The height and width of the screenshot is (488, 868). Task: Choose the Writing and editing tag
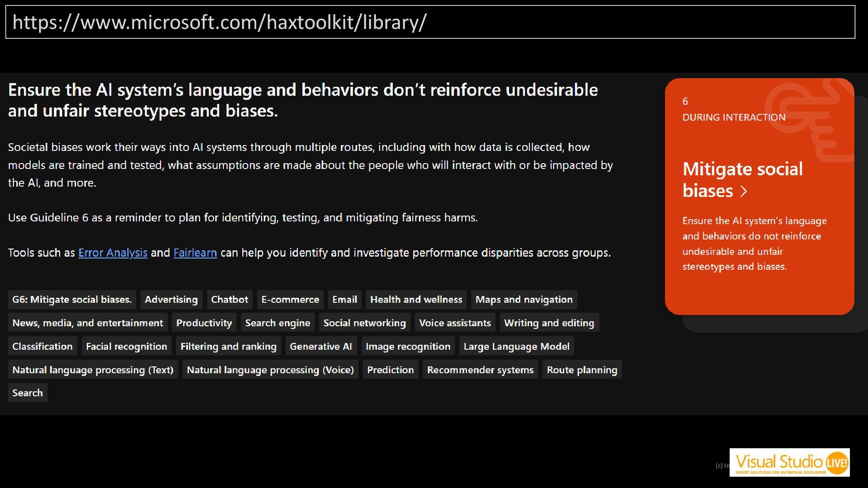tap(549, 323)
